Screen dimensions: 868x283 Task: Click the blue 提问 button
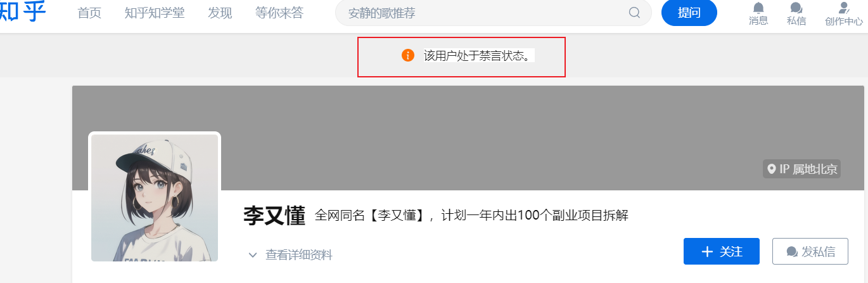(x=689, y=13)
